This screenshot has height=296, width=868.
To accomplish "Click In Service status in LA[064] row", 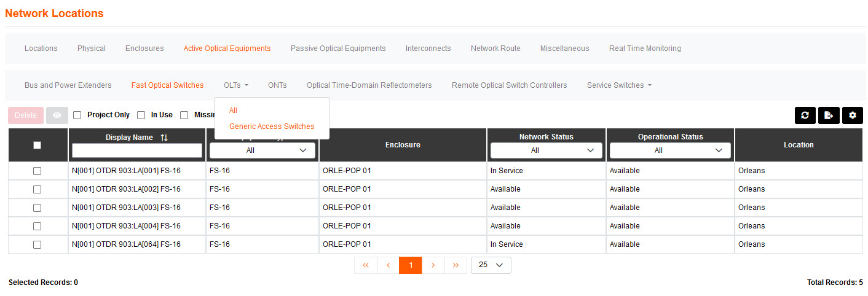I will pyautogui.click(x=507, y=244).
